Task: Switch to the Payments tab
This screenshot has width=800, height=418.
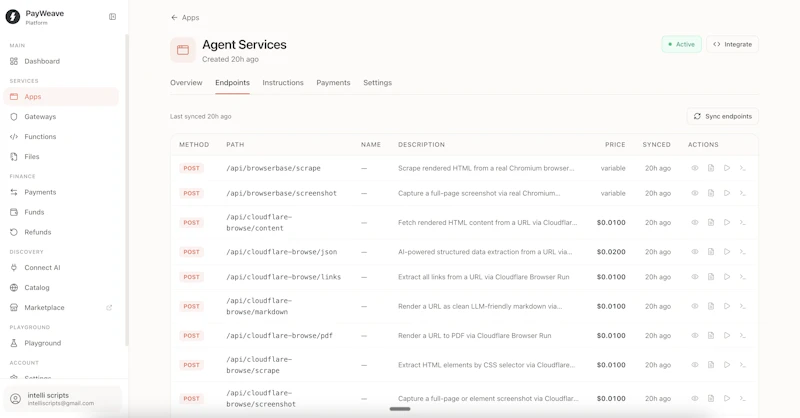Action: point(333,83)
